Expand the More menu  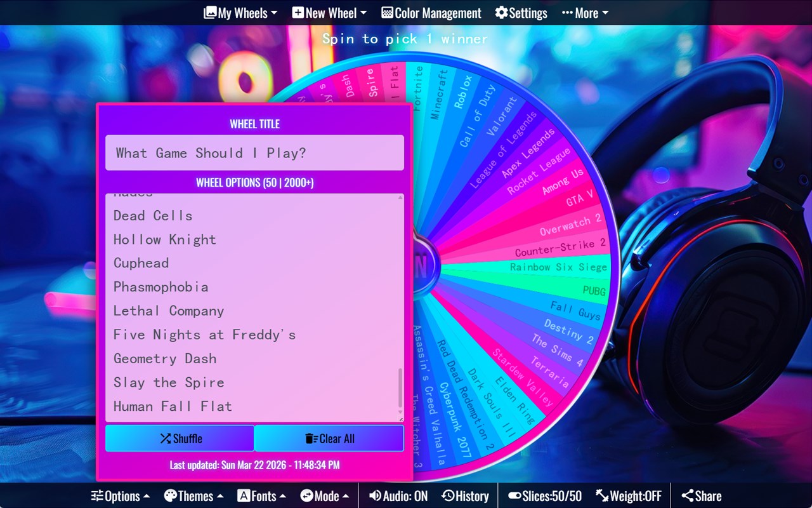click(x=585, y=13)
